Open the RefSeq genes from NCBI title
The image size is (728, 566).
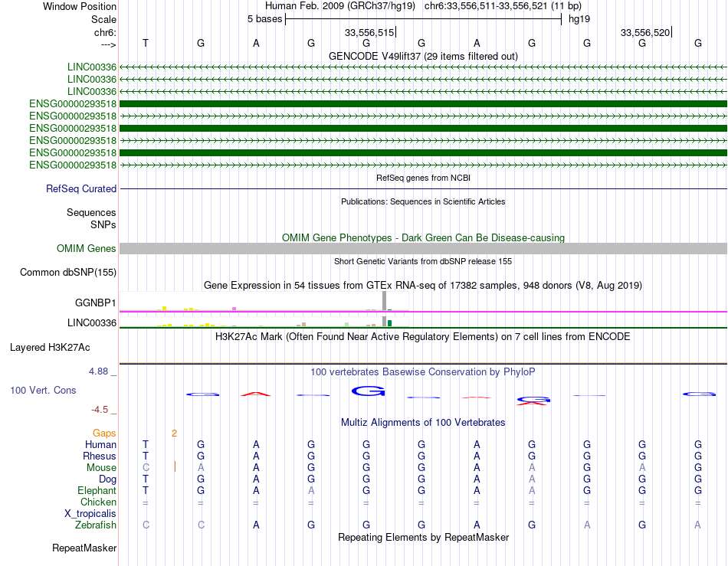423,178
